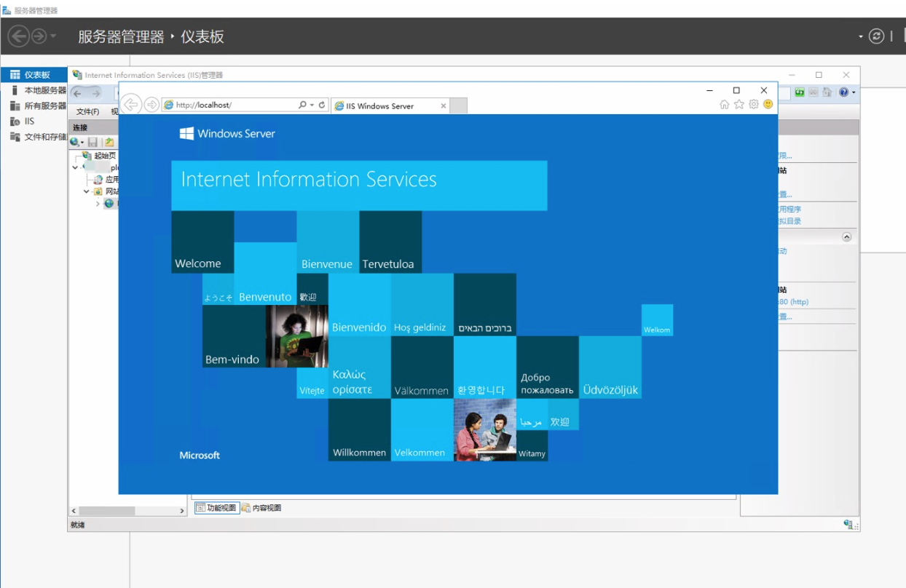The image size is (906, 588).
Task: Click the connections pane horizontal scrollbar
Action: [107, 511]
